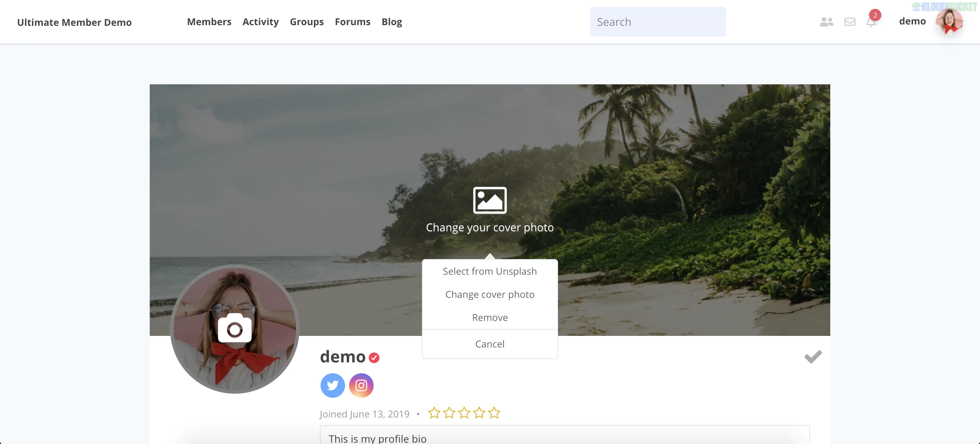Choose Select from Unsplash
980x444 pixels.
490,271
